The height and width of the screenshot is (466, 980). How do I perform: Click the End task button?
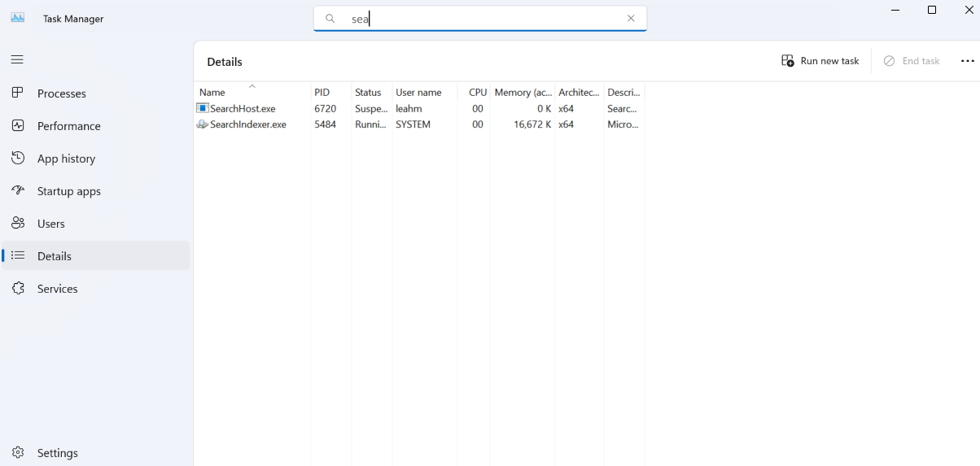[x=912, y=61]
